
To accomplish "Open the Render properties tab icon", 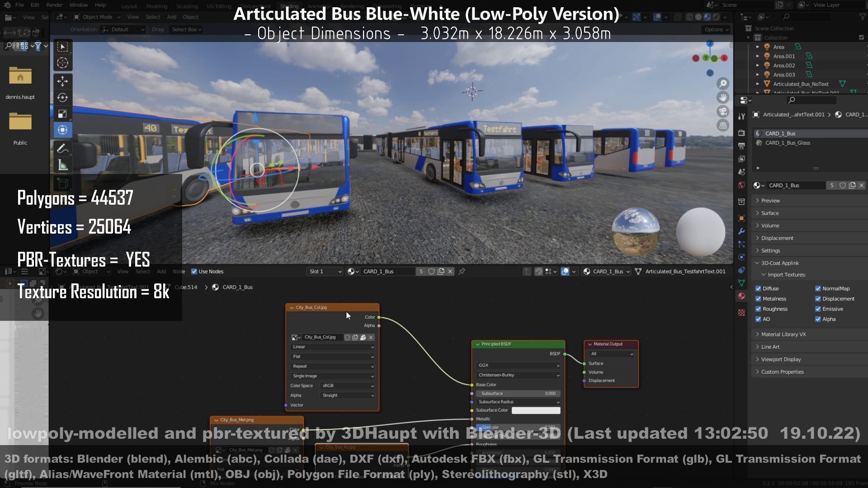I will pos(741,133).
